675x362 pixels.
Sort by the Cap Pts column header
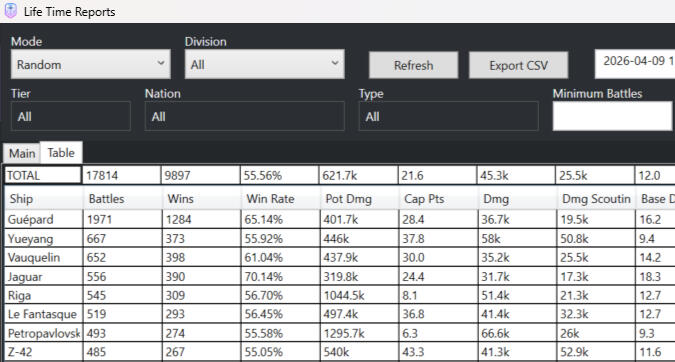(438, 199)
